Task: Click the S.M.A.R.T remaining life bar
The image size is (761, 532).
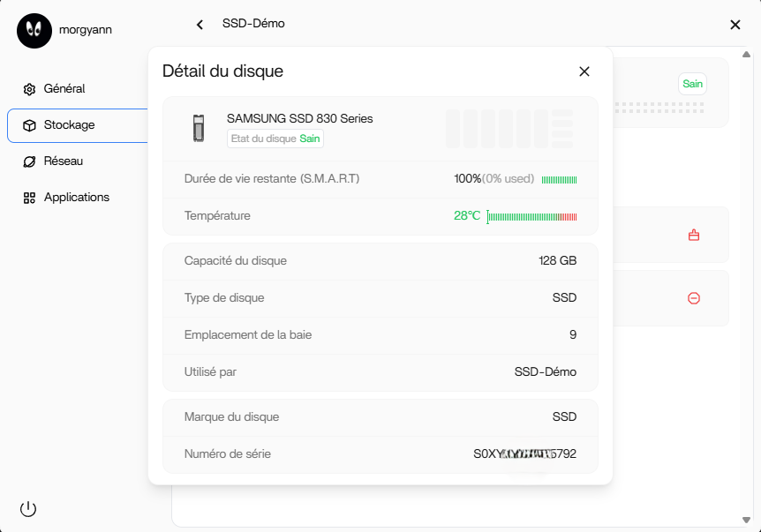Action: pyautogui.click(x=559, y=179)
